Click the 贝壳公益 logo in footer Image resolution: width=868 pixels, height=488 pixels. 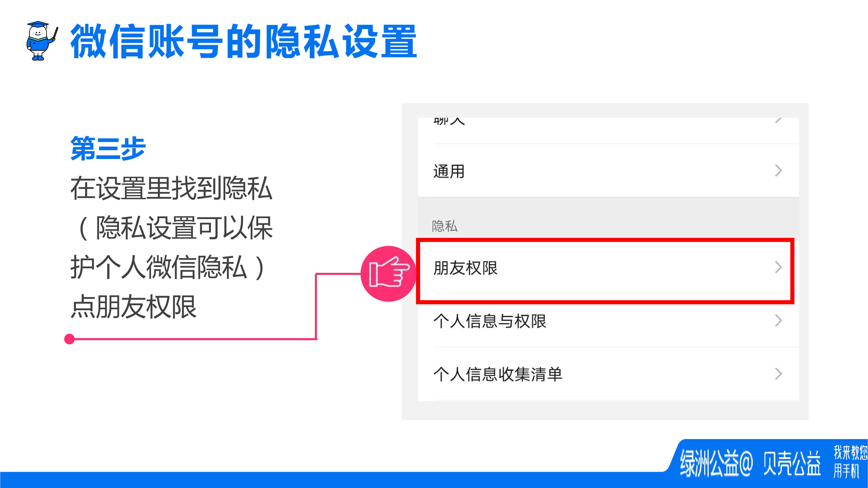point(792,463)
